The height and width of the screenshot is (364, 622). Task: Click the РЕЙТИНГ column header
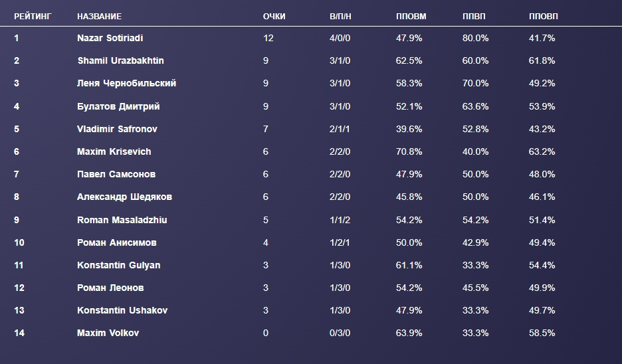[33, 15]
